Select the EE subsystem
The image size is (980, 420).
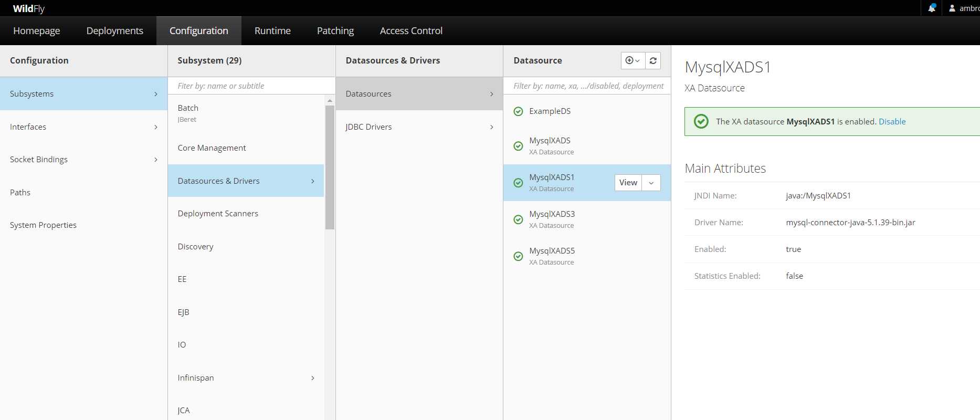pos(246,279)
